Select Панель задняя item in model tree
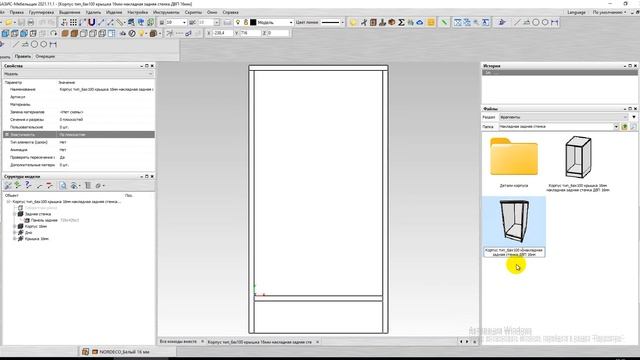The image size is (640, 360). (x=44, y=220)
